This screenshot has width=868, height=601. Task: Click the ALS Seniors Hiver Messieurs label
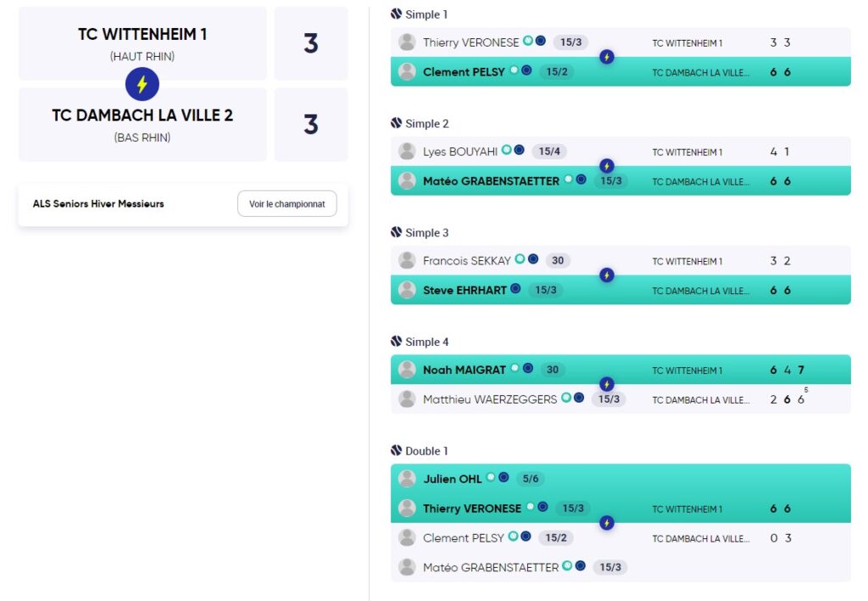click(98, 204)
